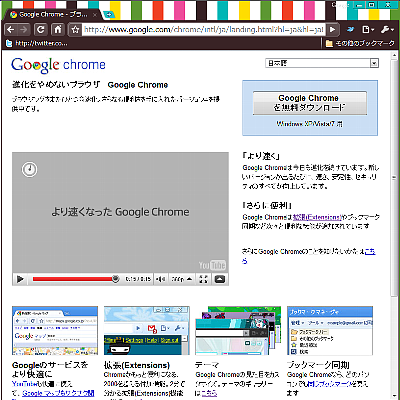Viewport: 400px width, 400px height.
Task: Click the address bar URL field
Action: point(203,30)
